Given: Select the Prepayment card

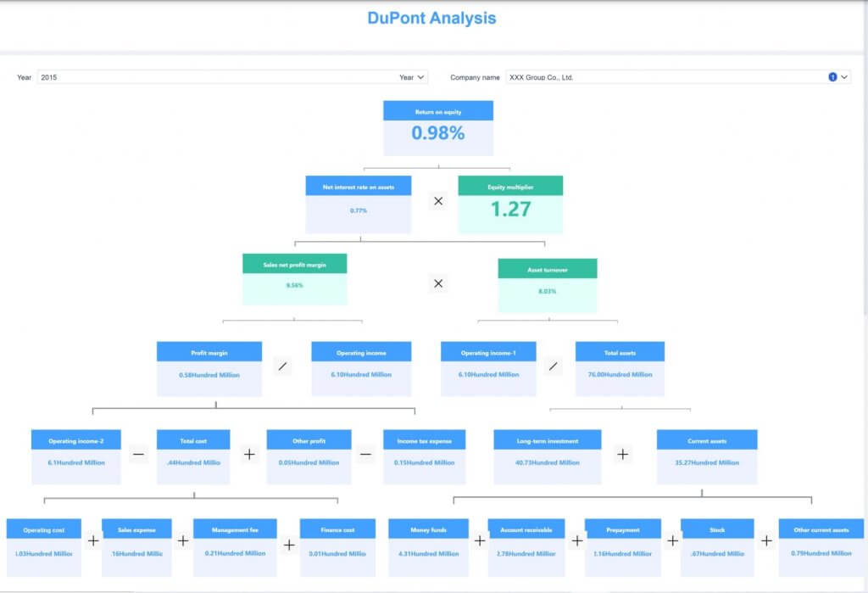Looking at the screenshot, I should (623, 547).
